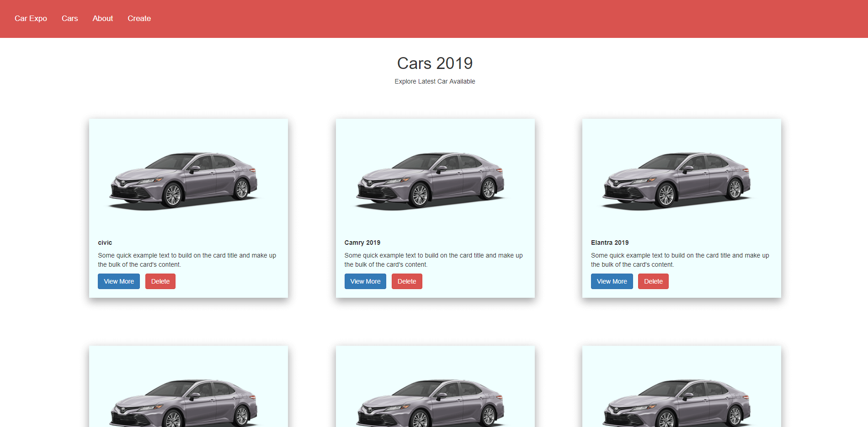Click the 'Cars 2019' page heading
Image resolution: width=868 pixels, height=427 pixels.
point(435,63)
